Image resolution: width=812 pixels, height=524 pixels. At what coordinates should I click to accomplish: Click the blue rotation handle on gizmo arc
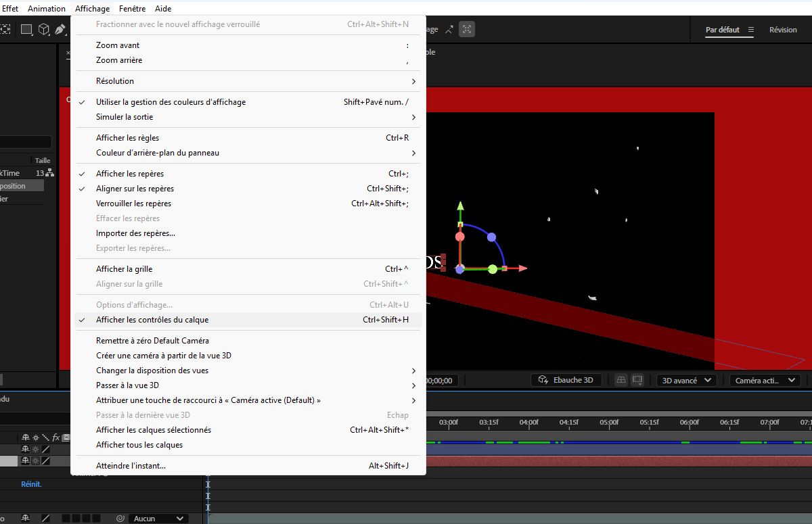click(x=491, y=237)
